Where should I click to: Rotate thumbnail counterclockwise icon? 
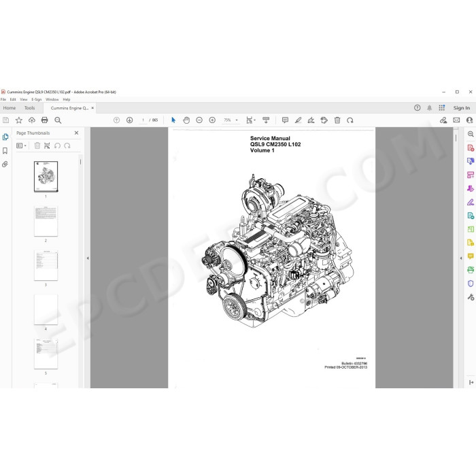57,146
